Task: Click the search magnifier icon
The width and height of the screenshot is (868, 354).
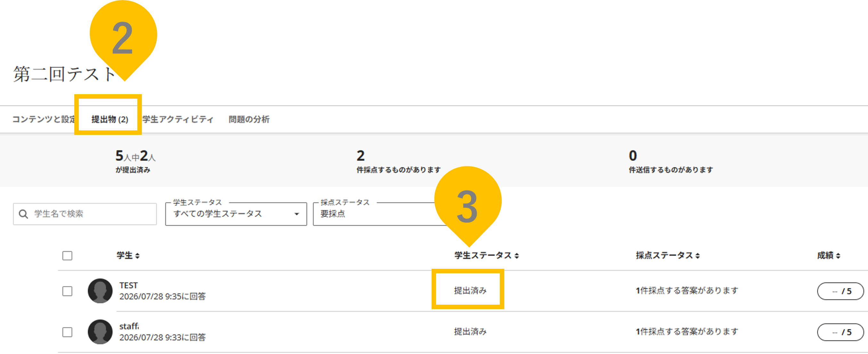Action: pos(23,214)
